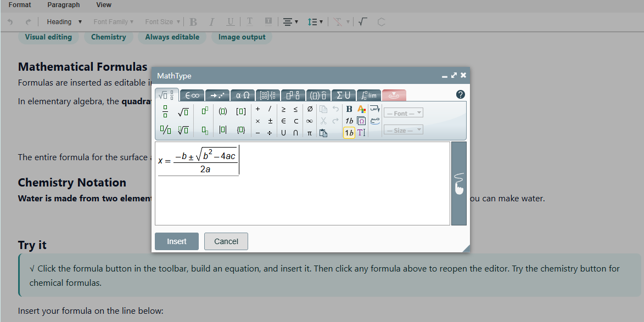Image resolution: width=644 pixels, height=322 pixels.
Task: Open the Font Size dropdown
Action: (x=162, y=22)
